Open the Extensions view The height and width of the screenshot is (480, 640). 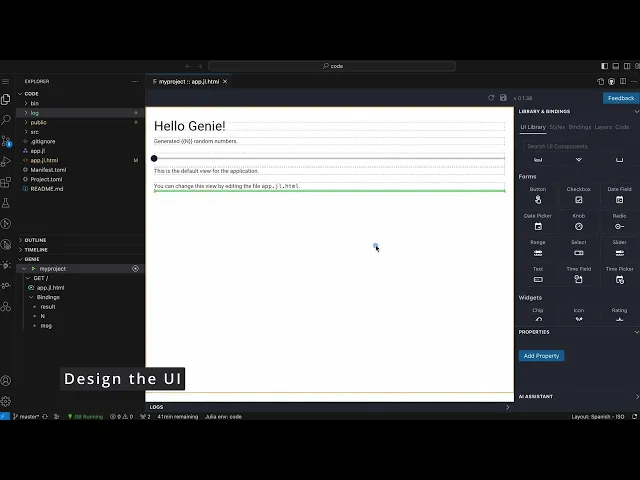6,182
